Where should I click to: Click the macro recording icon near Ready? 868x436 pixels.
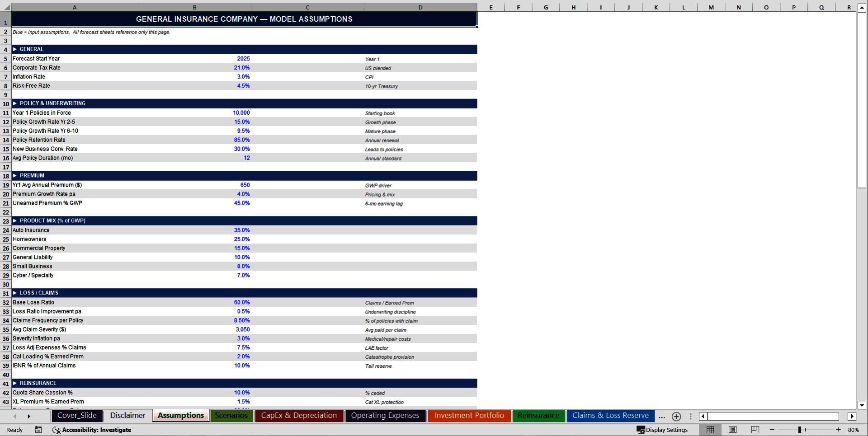pos(38,430)
